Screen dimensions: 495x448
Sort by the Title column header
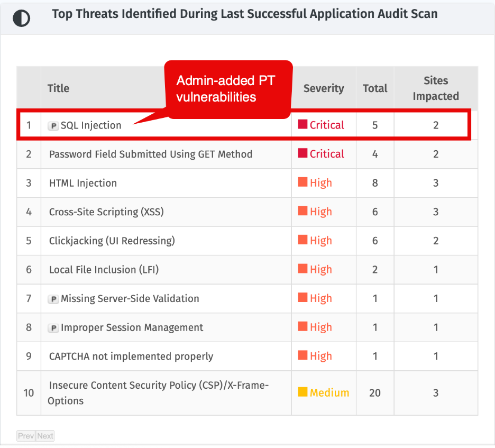(58, 88)
